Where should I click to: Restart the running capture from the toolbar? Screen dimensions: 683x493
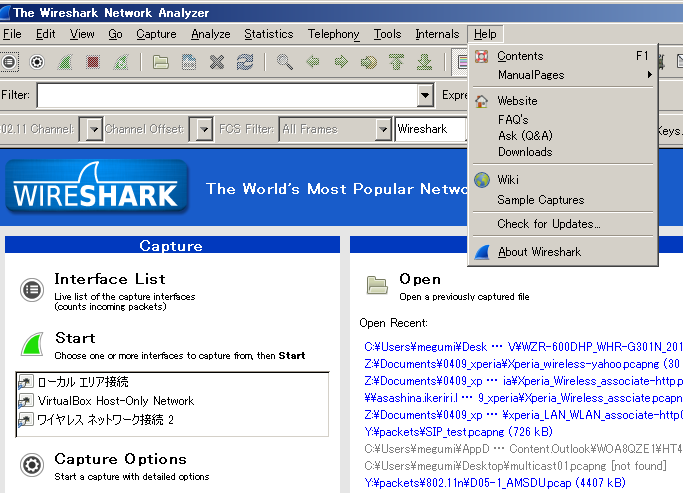point(121,62)
